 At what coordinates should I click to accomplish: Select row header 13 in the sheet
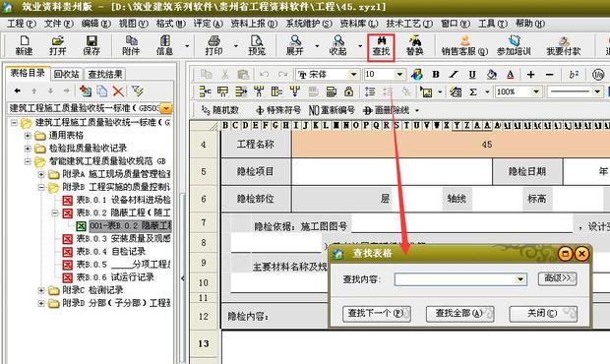tap(204, 343)
